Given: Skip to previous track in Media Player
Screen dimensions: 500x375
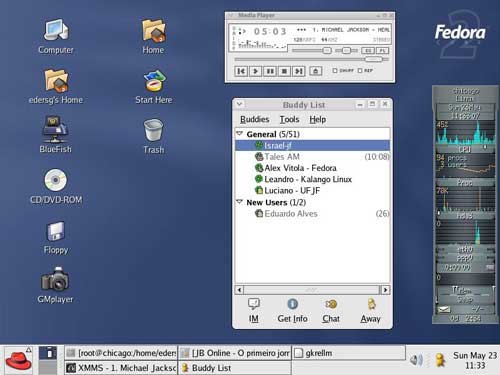Looking at the screenshot, I should pos(241,71).
